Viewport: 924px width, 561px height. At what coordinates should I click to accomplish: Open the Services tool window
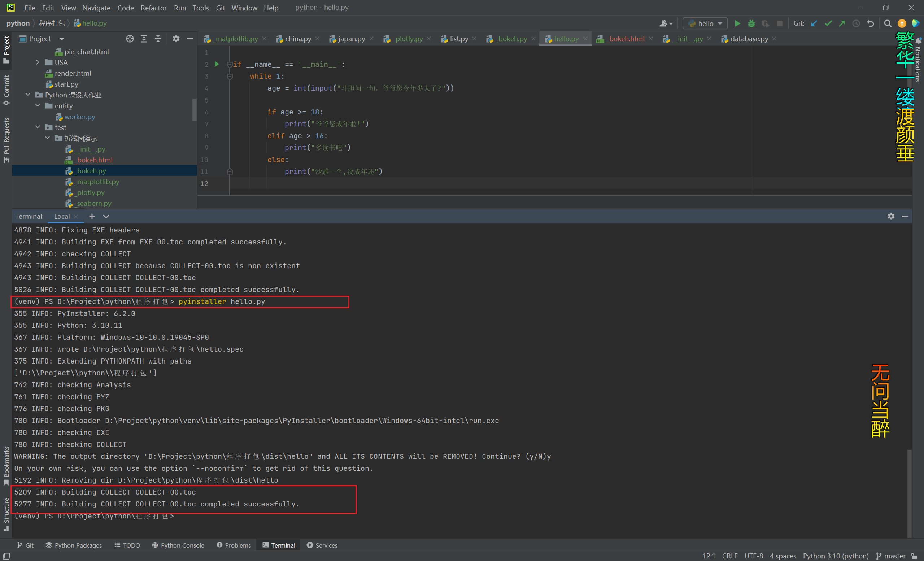(322, 545)
